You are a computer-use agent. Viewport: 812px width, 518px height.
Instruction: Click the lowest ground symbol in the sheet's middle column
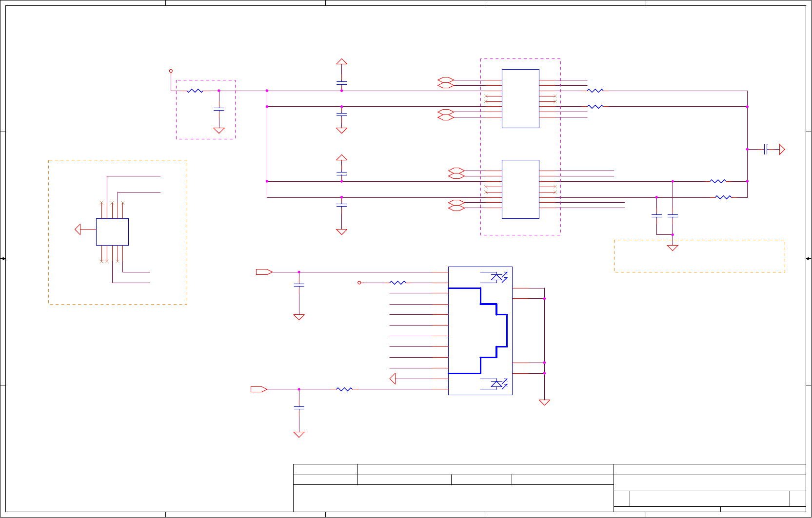[x=299, y=435]
